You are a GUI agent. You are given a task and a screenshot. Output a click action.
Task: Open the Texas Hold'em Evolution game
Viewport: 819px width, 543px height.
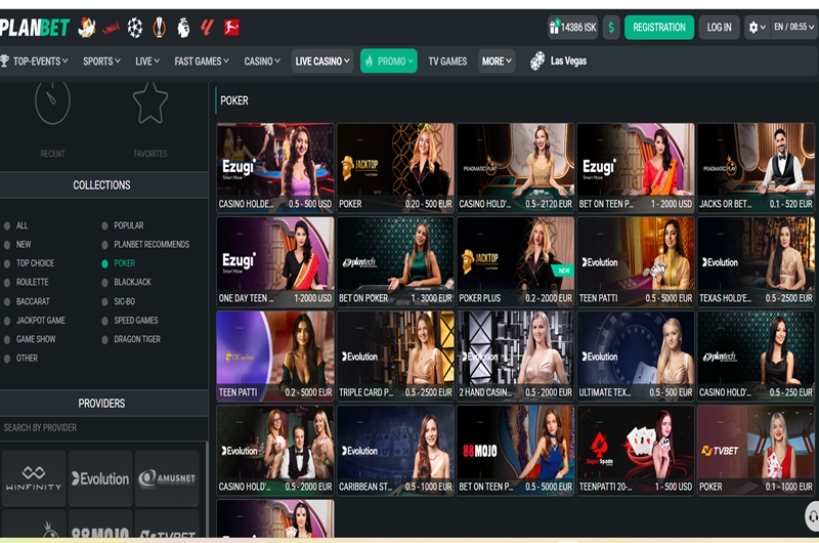756,262
